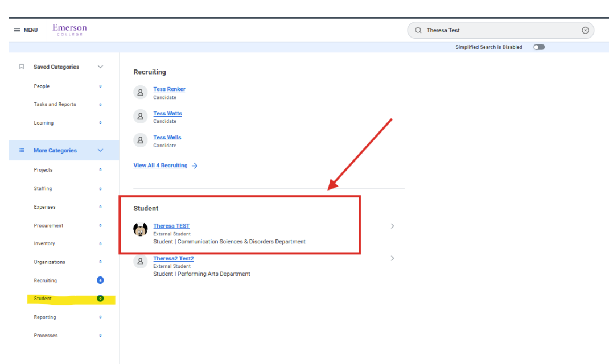Select the Recruiting category in the sidebar

click(46, 280)
